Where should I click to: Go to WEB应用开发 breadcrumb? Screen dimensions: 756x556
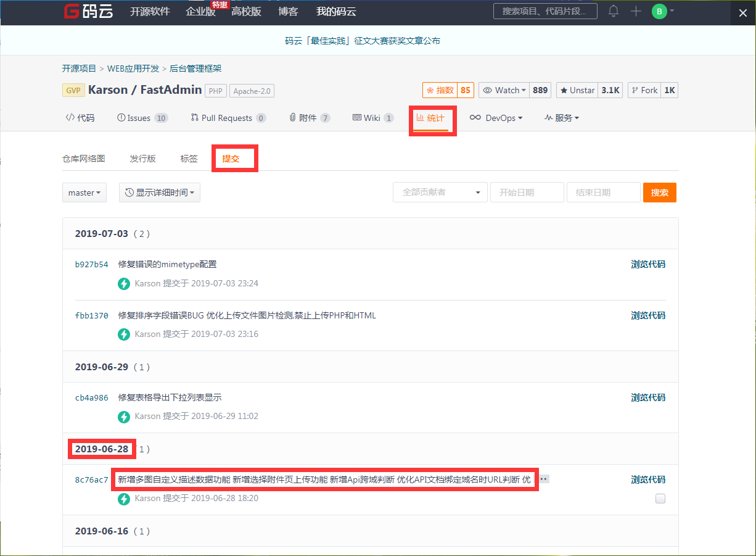pyautogui.click(x=133, y=68)
